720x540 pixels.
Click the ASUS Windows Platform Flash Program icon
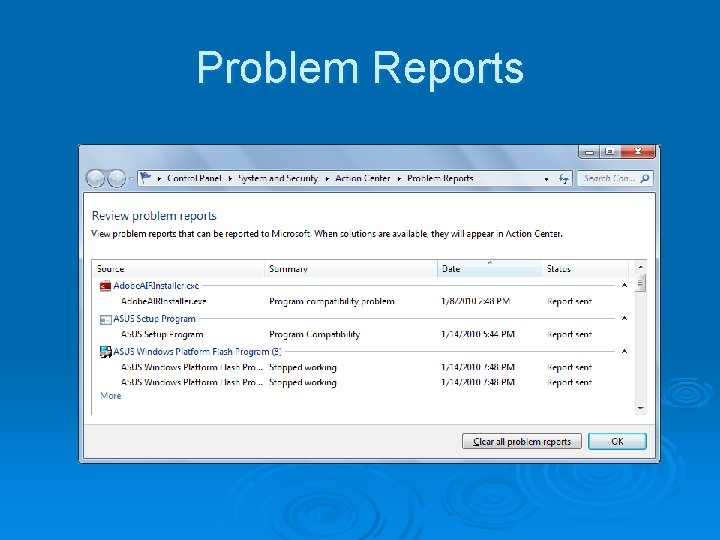tap(105, 352)
